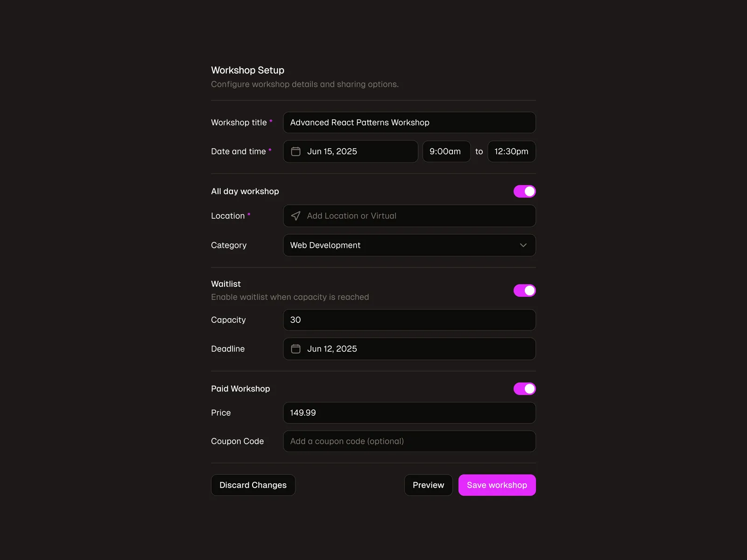Screen dimensions: 747x560
Task: Click Discard Changes button
Action: [x=253, y=485]
